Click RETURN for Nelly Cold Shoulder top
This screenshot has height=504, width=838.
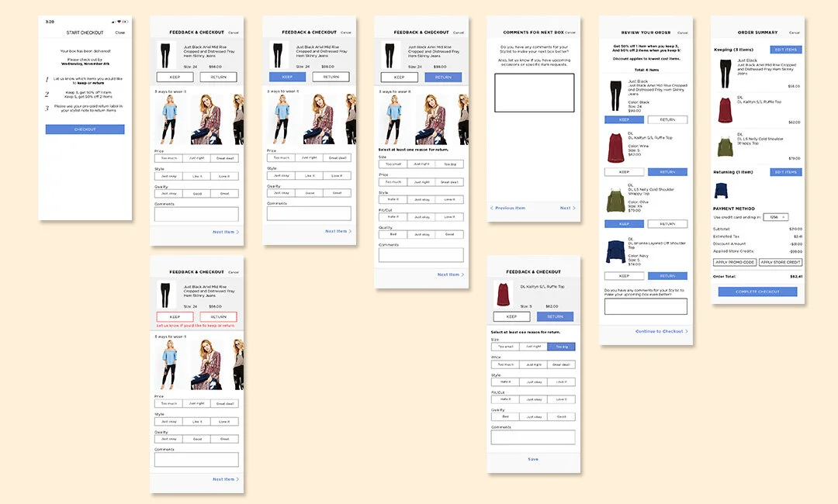[x=667, y=224]
